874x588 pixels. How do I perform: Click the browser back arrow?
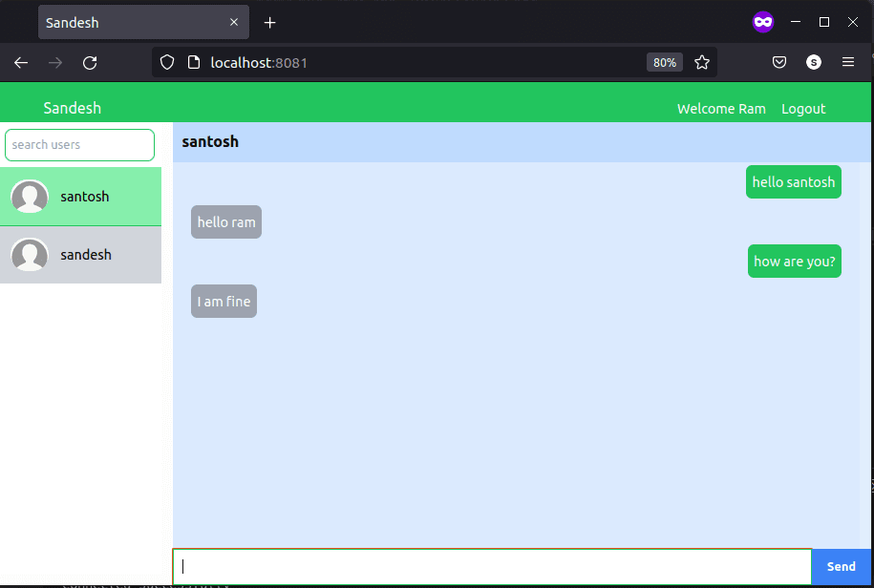(x=21, y=63)
